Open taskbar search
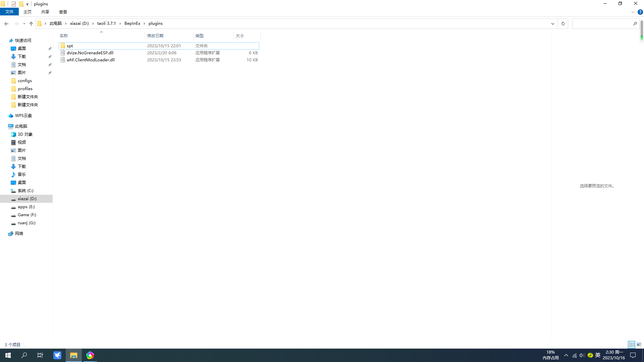The height and width of the screenshot is (362, 644). 24,355
